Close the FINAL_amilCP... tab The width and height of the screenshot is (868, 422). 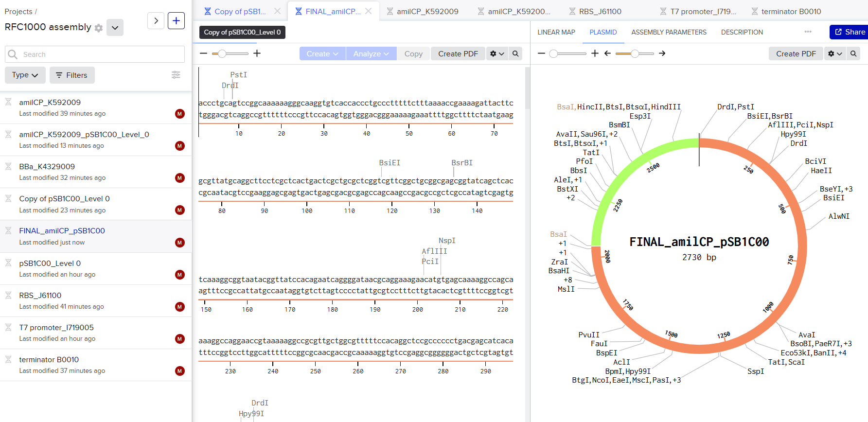369,11
